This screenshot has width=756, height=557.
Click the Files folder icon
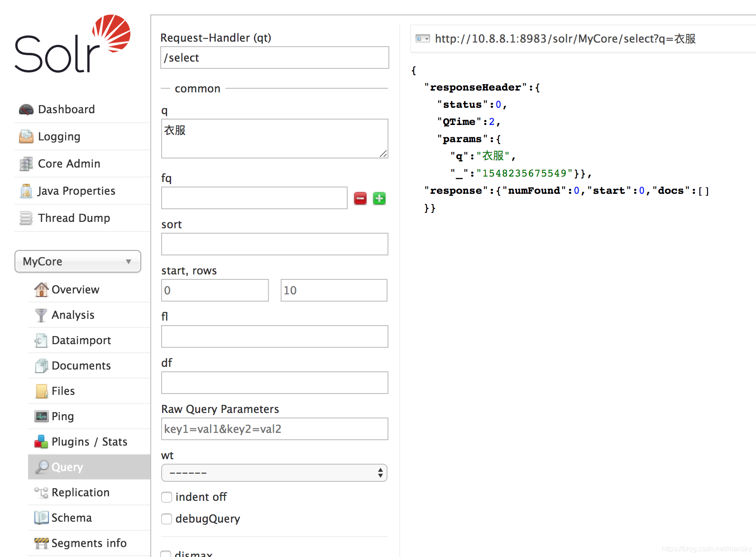tap(41, 391)
